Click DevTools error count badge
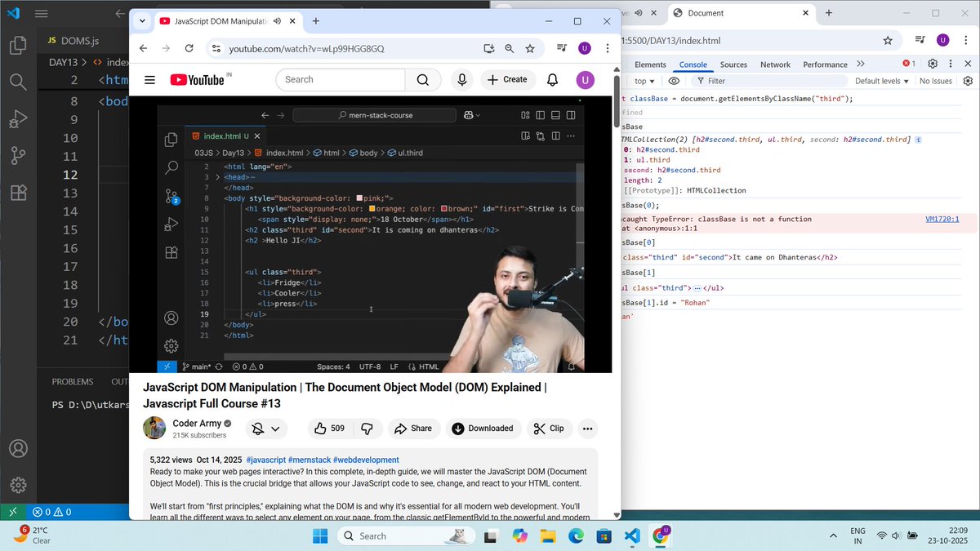Screen dimensions: 980x551 pos(909,64)
